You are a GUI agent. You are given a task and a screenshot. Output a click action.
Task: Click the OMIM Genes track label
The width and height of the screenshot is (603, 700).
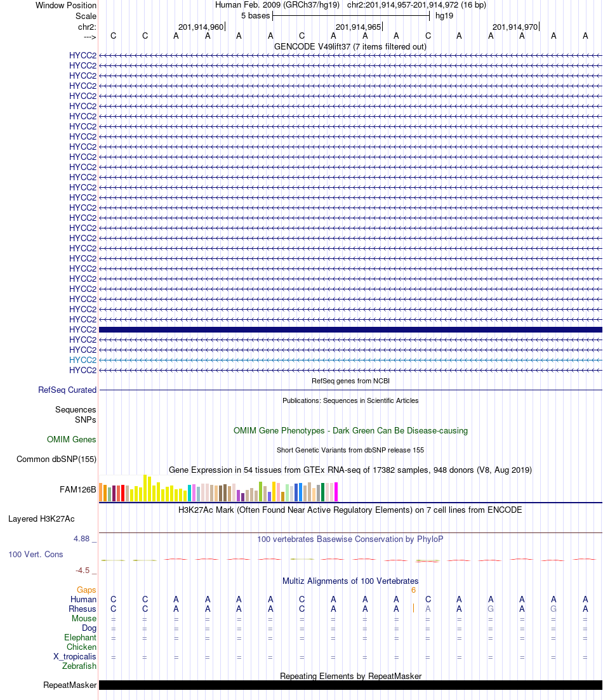point(72,439)
